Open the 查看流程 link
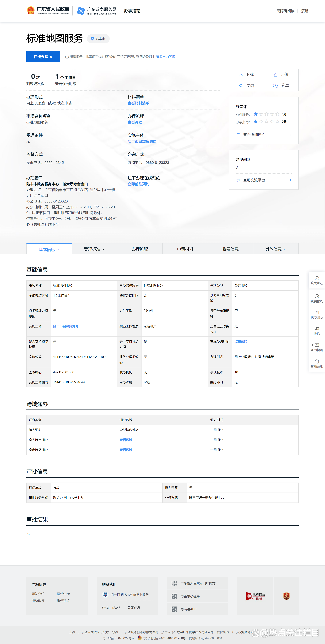This screenshot has height=644, width=325. click(135, 122)
